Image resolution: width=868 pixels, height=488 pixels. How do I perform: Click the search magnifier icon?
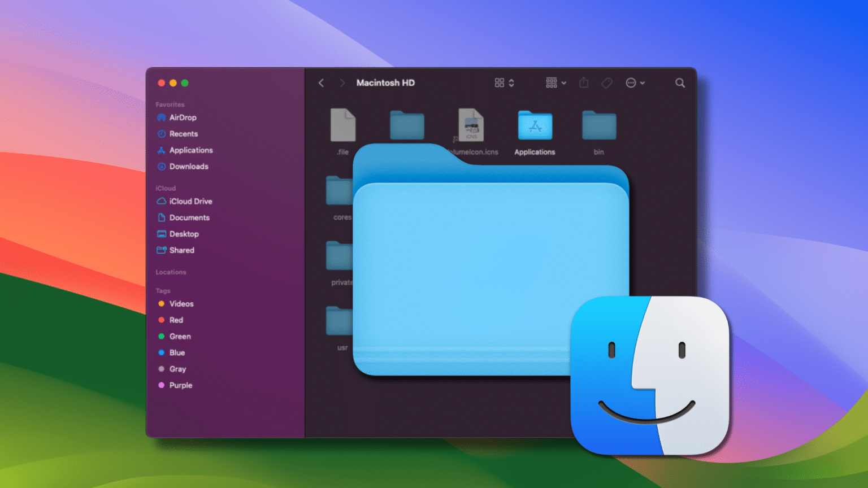tap(680, 83)
